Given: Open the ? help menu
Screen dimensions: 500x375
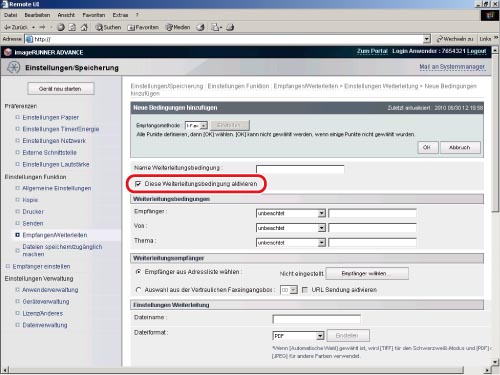Looking at the screenshot, I should (137, 15).
